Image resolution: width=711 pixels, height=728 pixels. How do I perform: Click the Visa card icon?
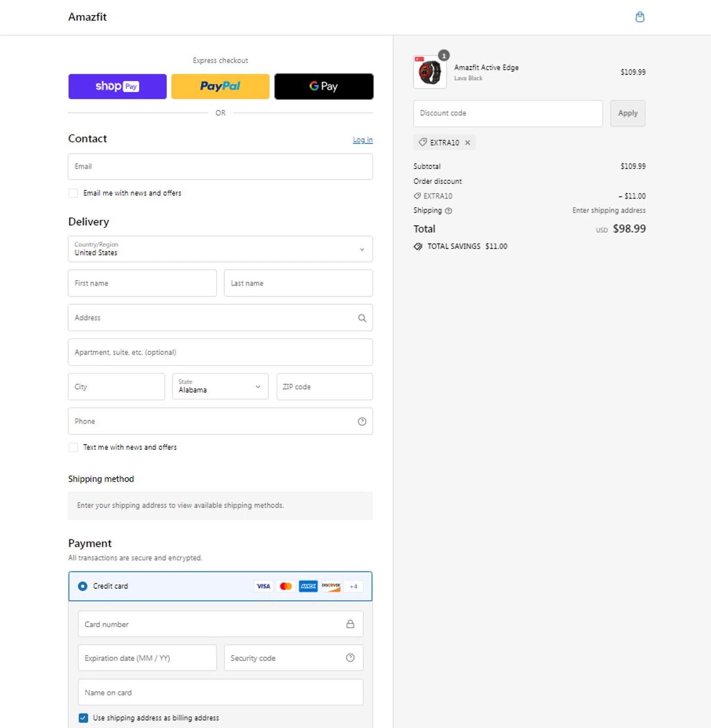263,586
